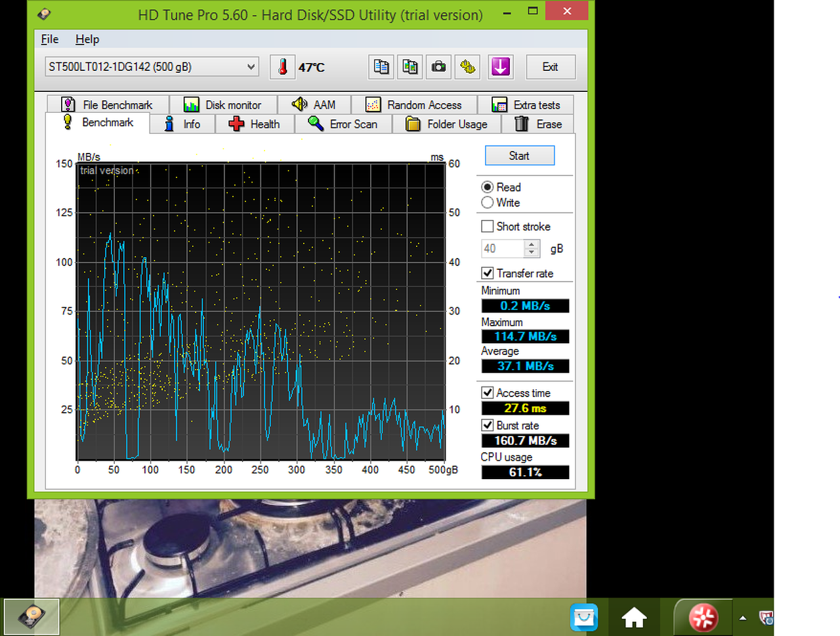Select the Write radio button
840x636 pixels.
[488, 203]
